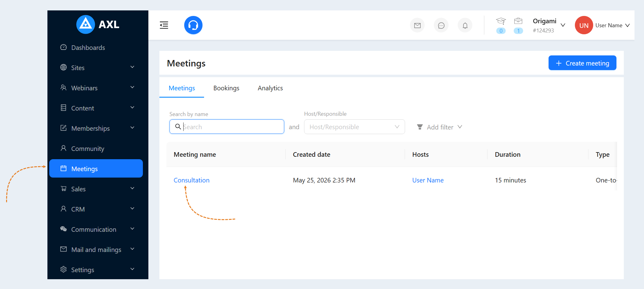The image size is (644, 289).
Task: Switch to the Bookings tab
Action: pos(226,88)
